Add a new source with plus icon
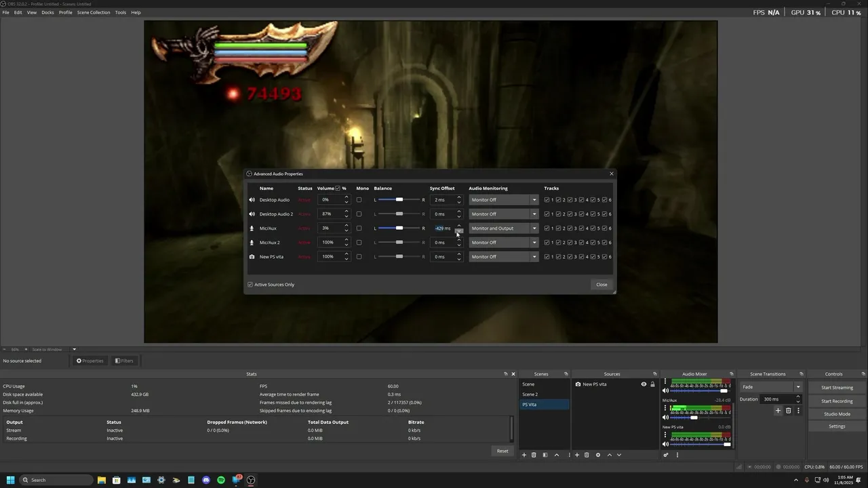Screen dimensions: 868x488 (577, 455)
